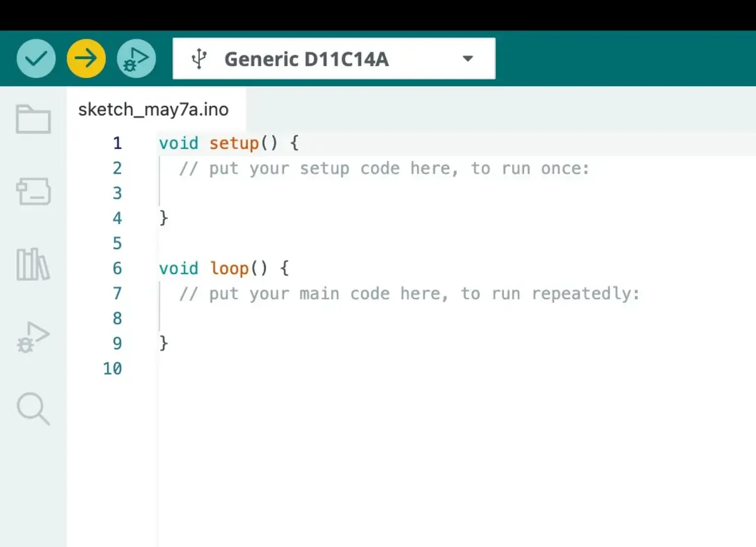Open the Search magnifier in sidebar
756x547 pixels.
tap(33, 409)
